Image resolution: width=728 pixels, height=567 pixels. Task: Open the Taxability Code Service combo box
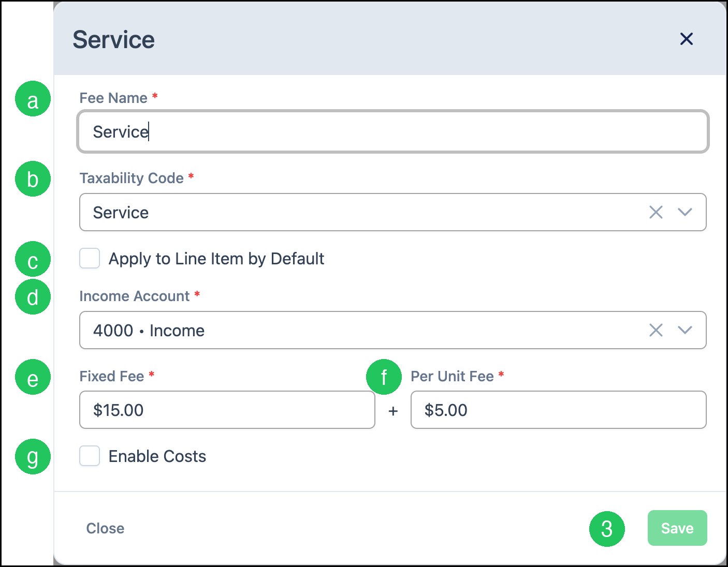(x=392, y=212)
